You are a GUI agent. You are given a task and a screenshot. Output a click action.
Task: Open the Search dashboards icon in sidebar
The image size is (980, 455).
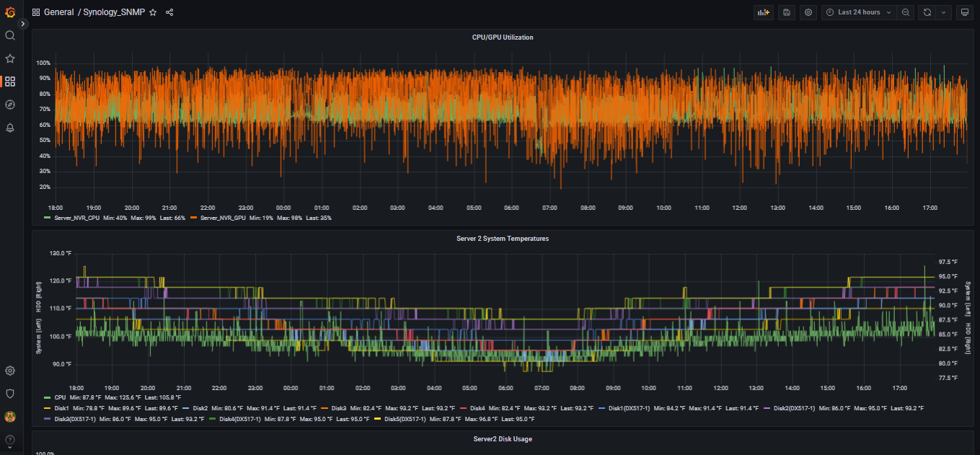pos(10,35)
